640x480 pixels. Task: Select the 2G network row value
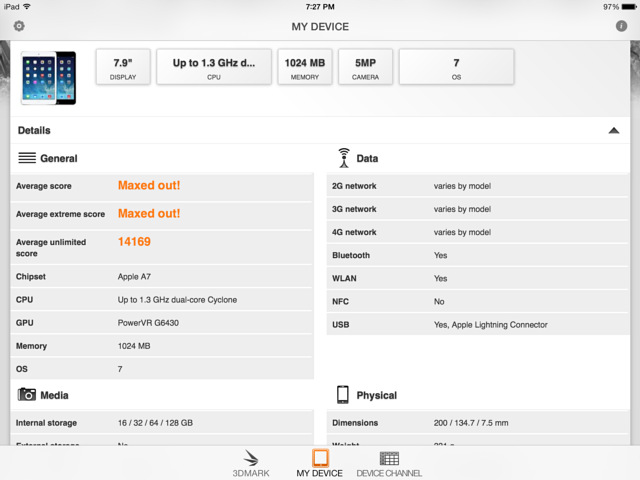tap(462, 186)
